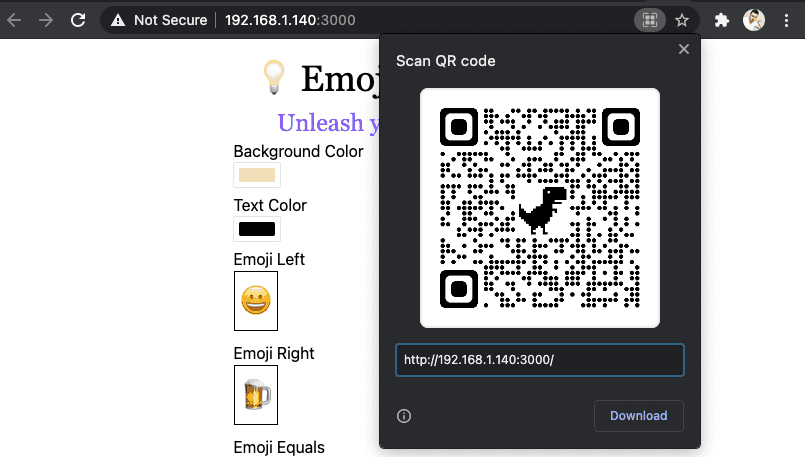Close the Scan QR code popup
805x457 pixels.
[x=684, y=49]
